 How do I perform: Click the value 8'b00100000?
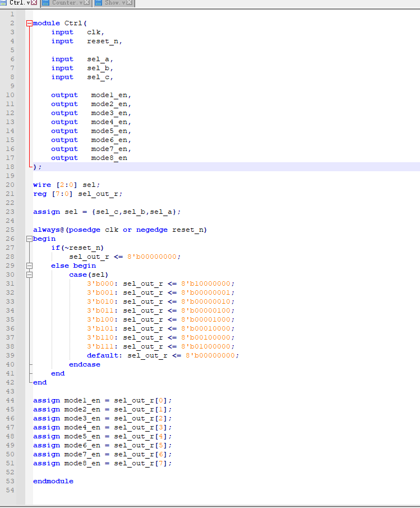click(x=206, y=337)
